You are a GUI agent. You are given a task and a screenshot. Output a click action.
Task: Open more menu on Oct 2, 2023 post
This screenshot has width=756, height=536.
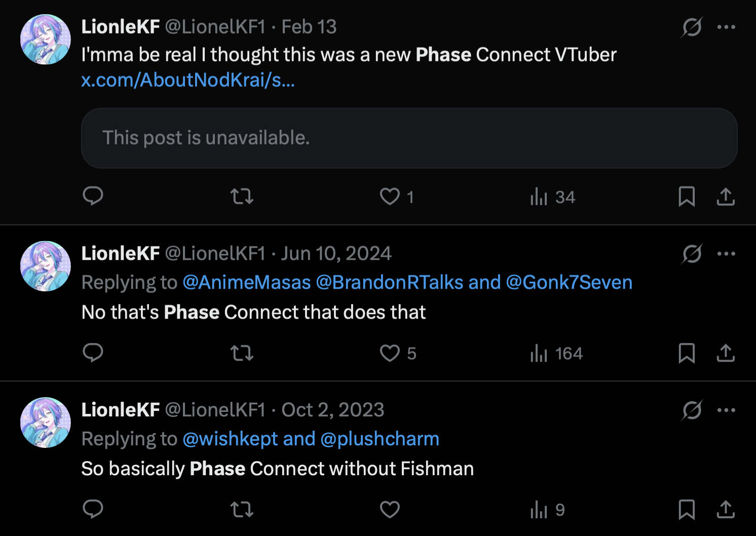(x=726, y=410)
